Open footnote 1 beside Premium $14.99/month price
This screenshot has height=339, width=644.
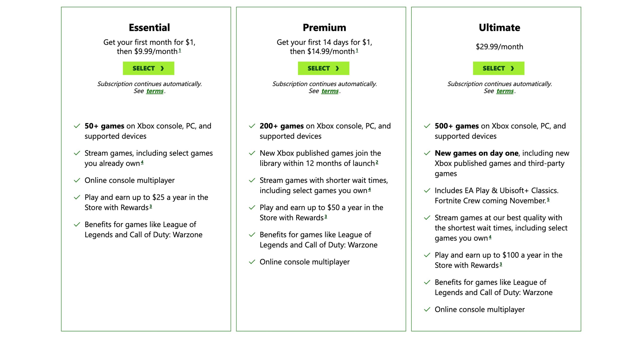pos(357,51)
